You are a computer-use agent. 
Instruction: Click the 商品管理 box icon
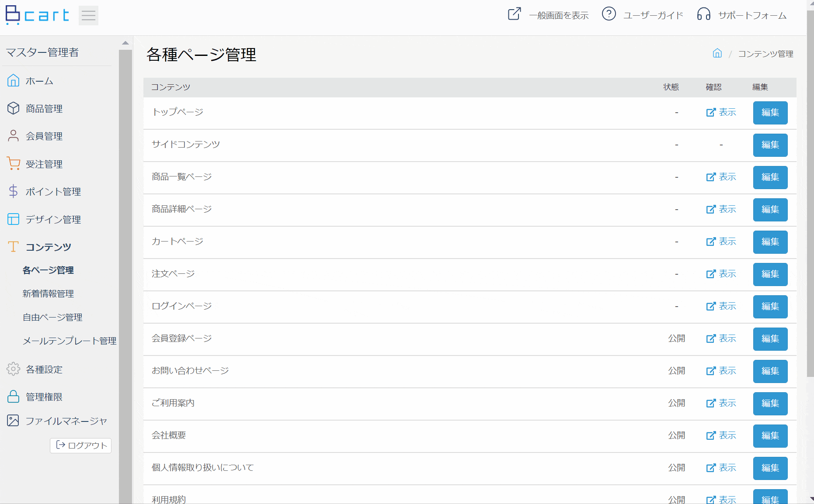(x=14, y=108)
